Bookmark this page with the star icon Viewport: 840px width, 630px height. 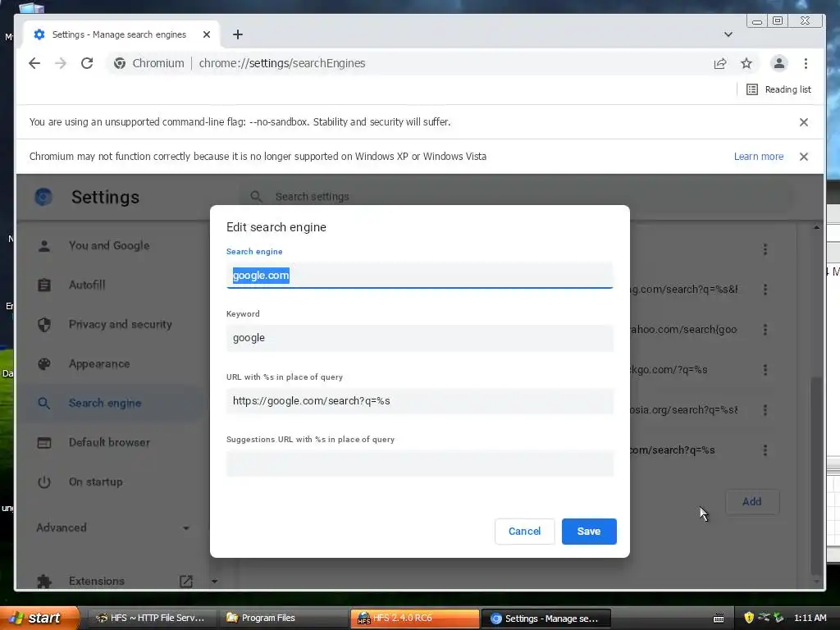(x=746, y=64)
